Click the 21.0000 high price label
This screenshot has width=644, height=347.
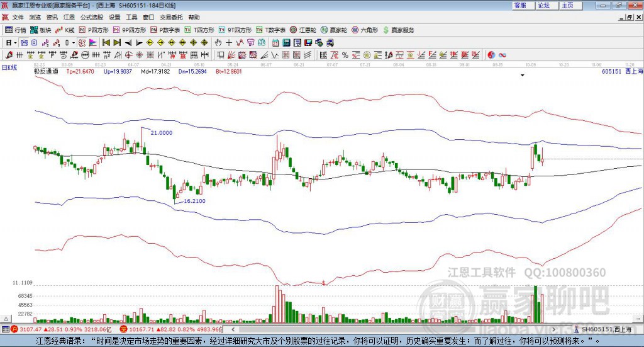click(x=162, y=133)
